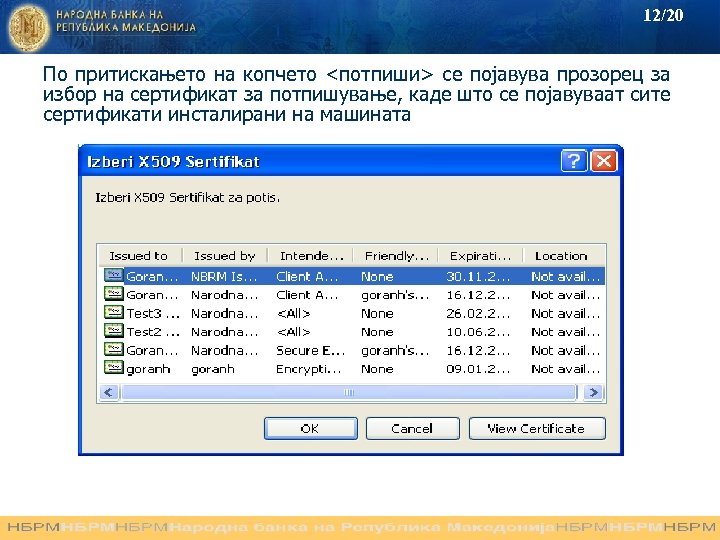
Task: Click the Cancel button
Action: 412,428
